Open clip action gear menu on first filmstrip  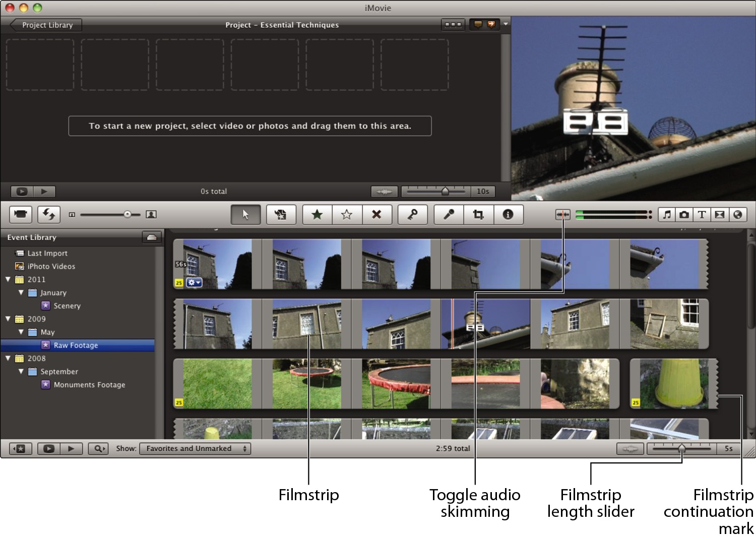point(194,283)
